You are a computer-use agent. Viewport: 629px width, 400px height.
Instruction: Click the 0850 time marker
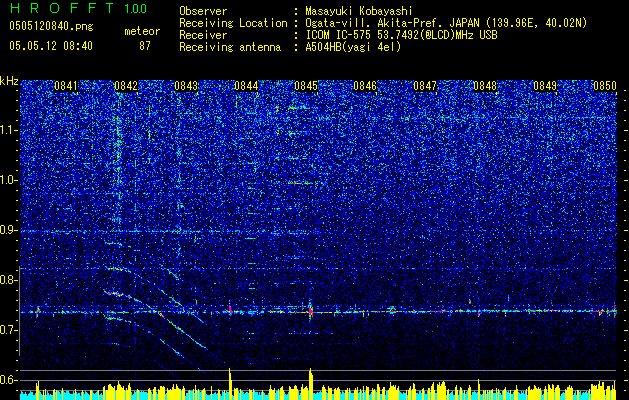(605, 86)
